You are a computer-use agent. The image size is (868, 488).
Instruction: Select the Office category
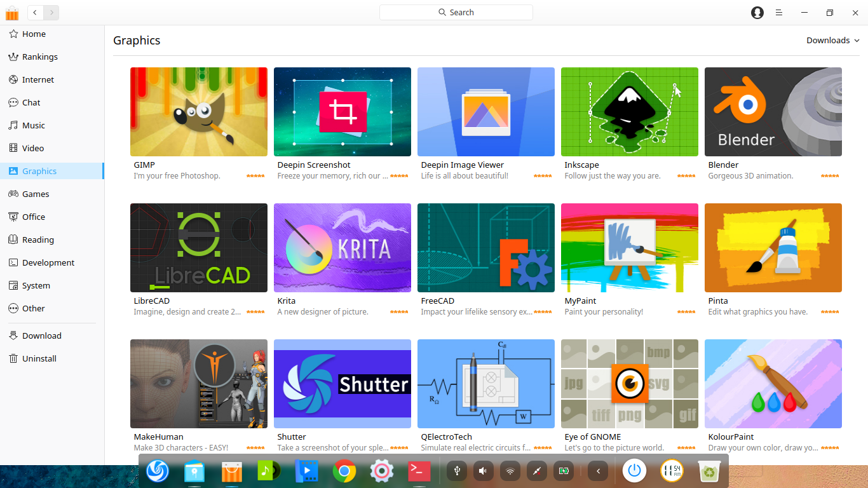[x=51, y=217]
